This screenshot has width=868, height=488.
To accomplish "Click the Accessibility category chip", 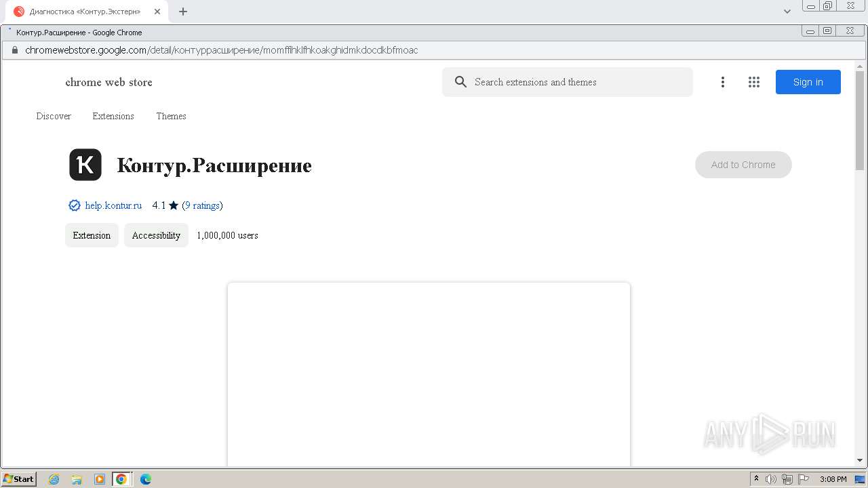I will coord(156,235).
